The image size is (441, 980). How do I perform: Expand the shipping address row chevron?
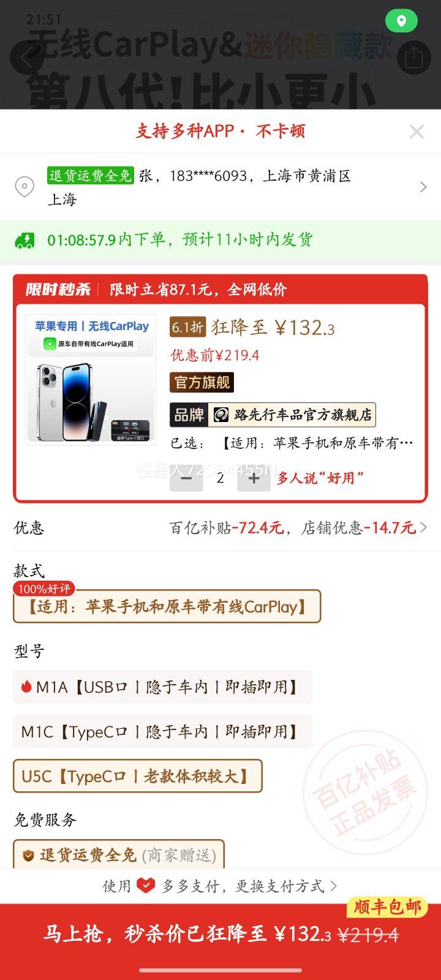click(x=423, y=187)
